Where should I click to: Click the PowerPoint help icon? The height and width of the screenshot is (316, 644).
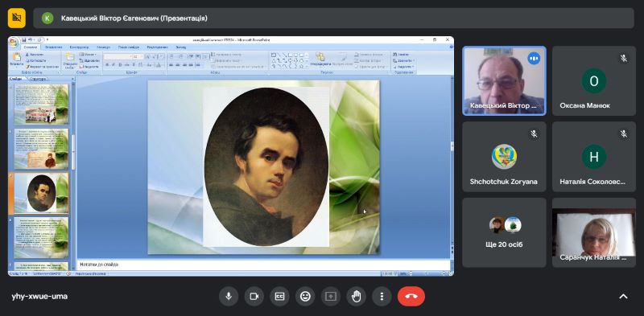452,47
